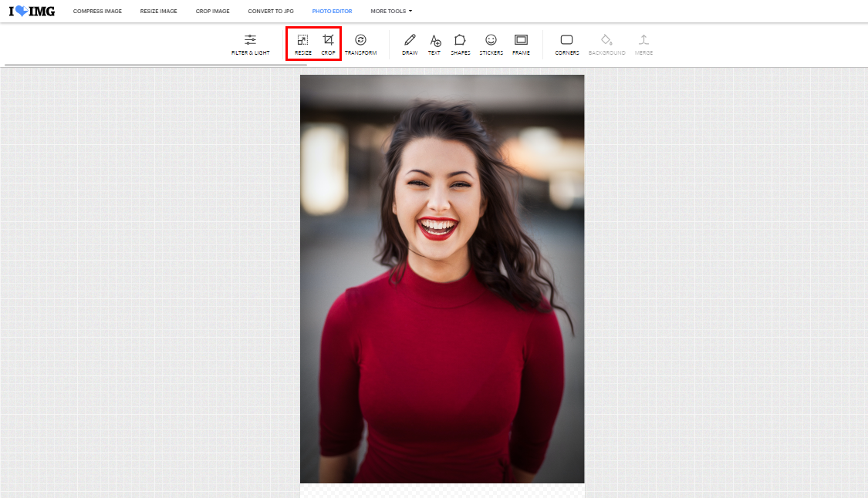Click the portrait photo on canvas
The height and width of the screenshot is (498, 868).
point(441,278)
